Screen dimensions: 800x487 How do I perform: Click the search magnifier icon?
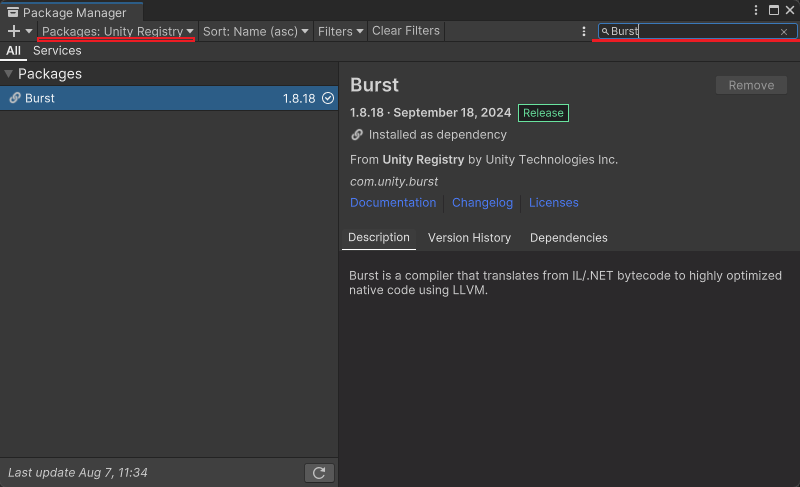coord(605,32)
